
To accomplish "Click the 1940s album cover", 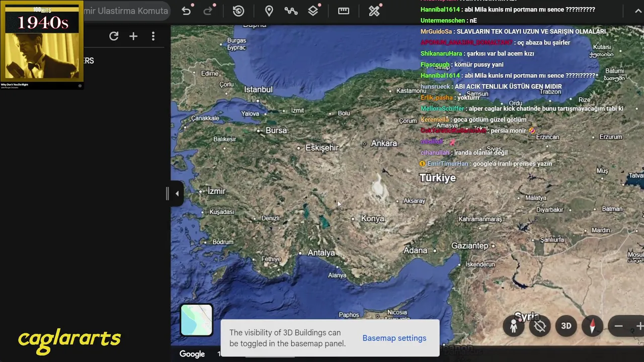I will point(42,42).
